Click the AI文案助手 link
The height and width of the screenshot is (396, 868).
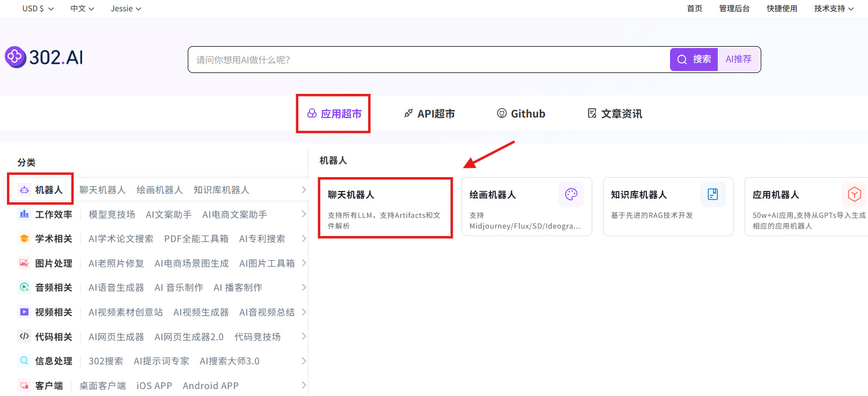[168, 214]
